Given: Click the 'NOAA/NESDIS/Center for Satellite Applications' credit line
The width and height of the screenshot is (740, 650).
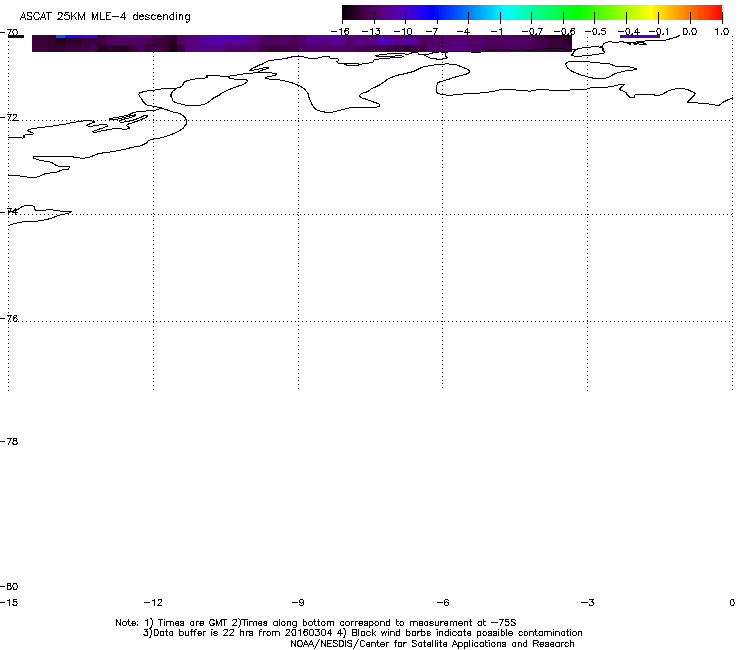Looking at the screenshot, I should 432,644.
